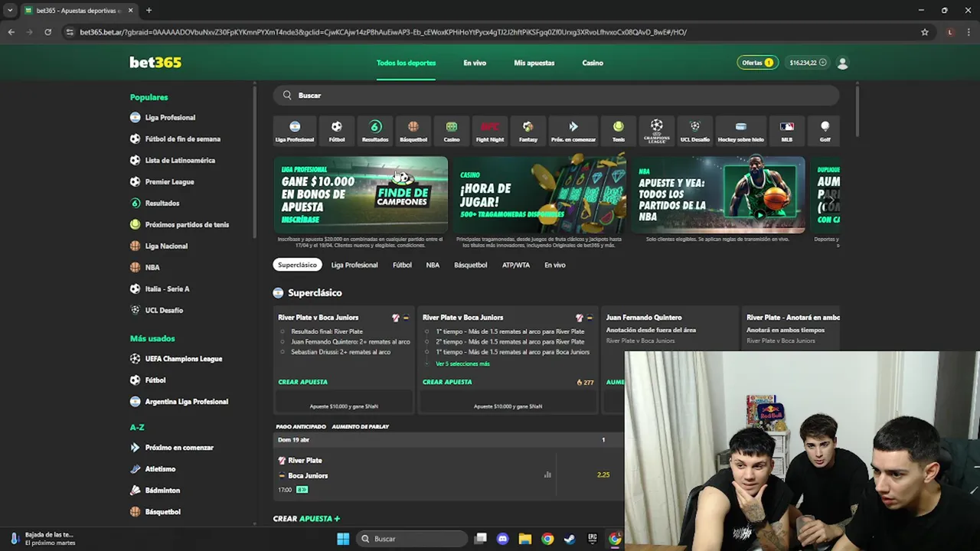Open the tab search dropdown in Chrome
The height and width of the screenshot is (551, 980).
(x=10, y=10)
